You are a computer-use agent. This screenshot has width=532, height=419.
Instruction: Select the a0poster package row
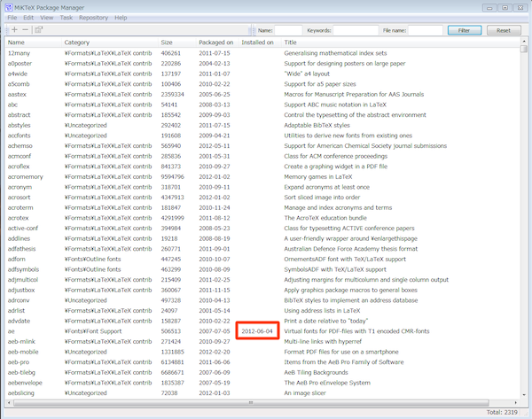[x=262, y=64]
